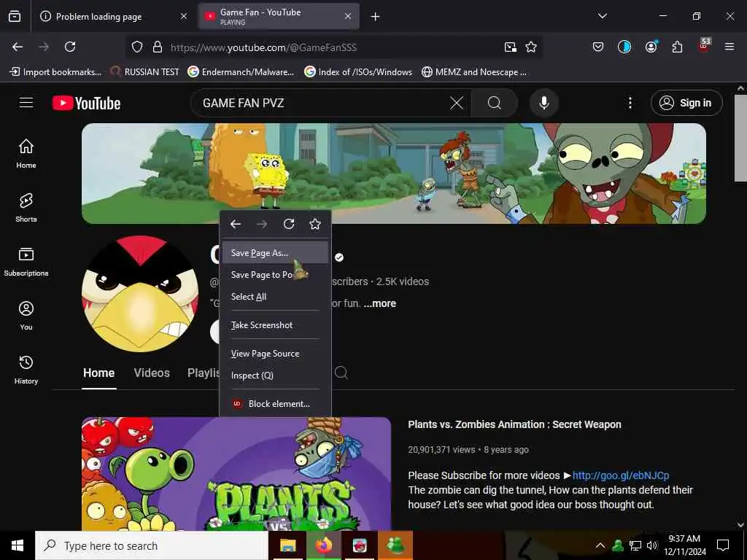Open MEMZ and Noescape bookmark
This screenshot has height=560, width=747.
(474, 72)
